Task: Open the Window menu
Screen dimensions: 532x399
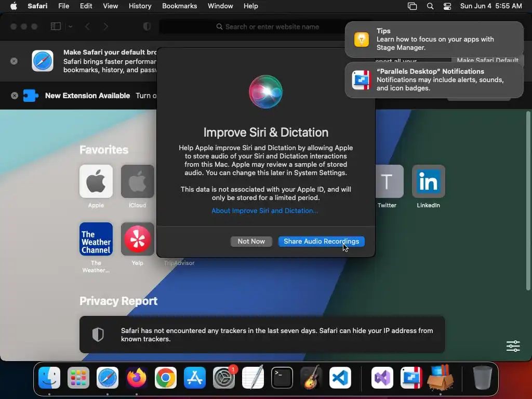Action: click(220, 6)
